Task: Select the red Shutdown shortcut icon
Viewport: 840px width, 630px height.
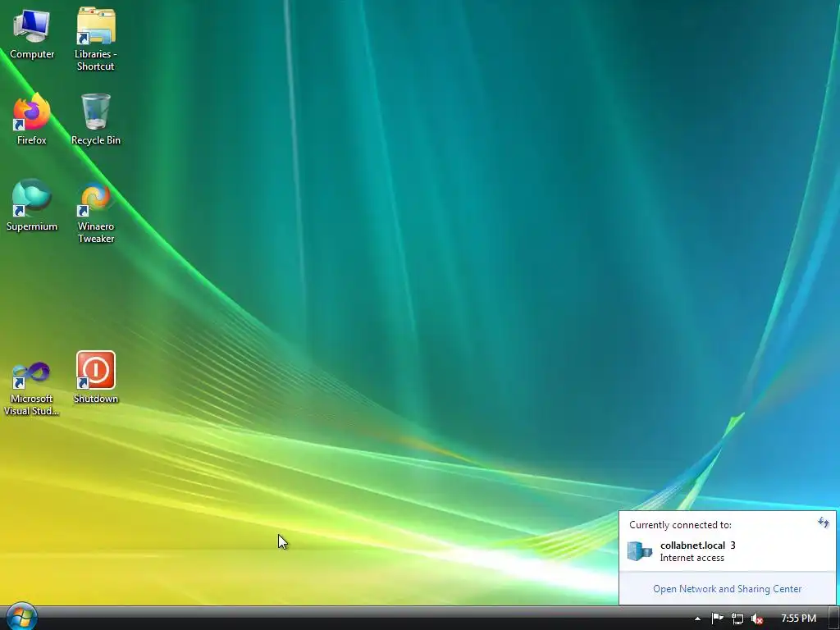Action: click(x=96, y=377)
